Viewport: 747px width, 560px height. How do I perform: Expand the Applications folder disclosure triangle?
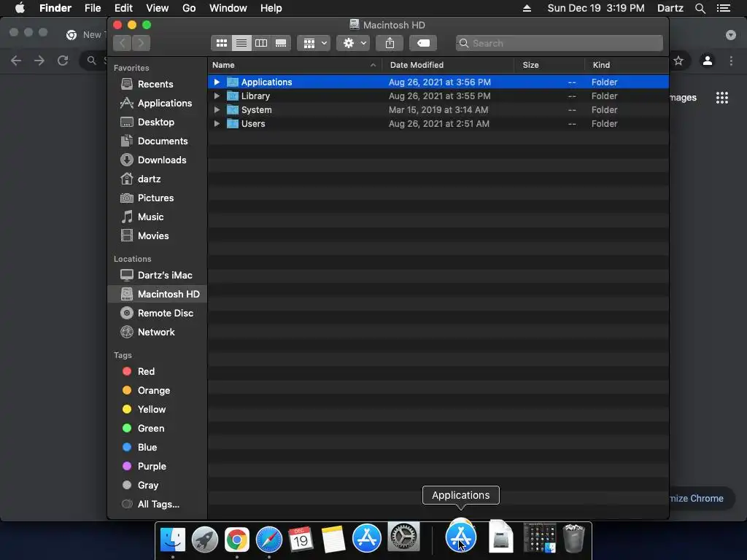tap(217, 82)
